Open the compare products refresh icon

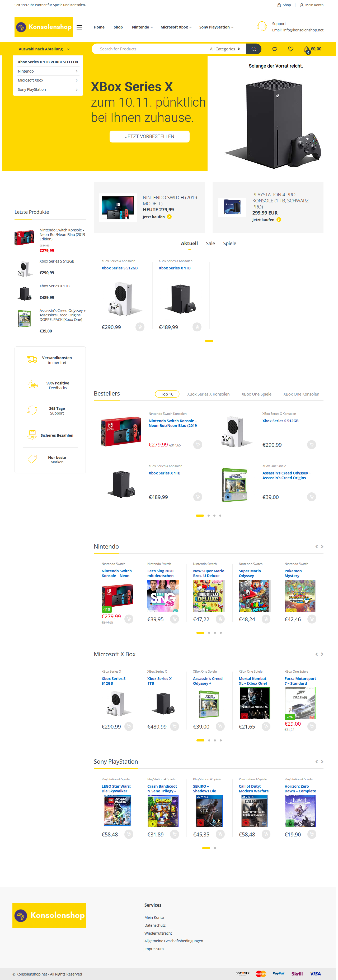tap(274, 49)
